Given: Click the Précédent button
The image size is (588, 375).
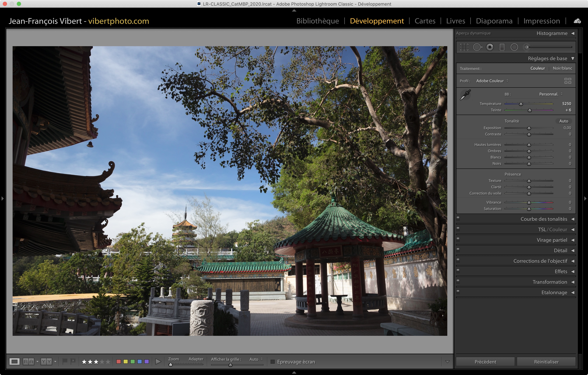Looking at the screenshot, I should click(x=485, y=362).
